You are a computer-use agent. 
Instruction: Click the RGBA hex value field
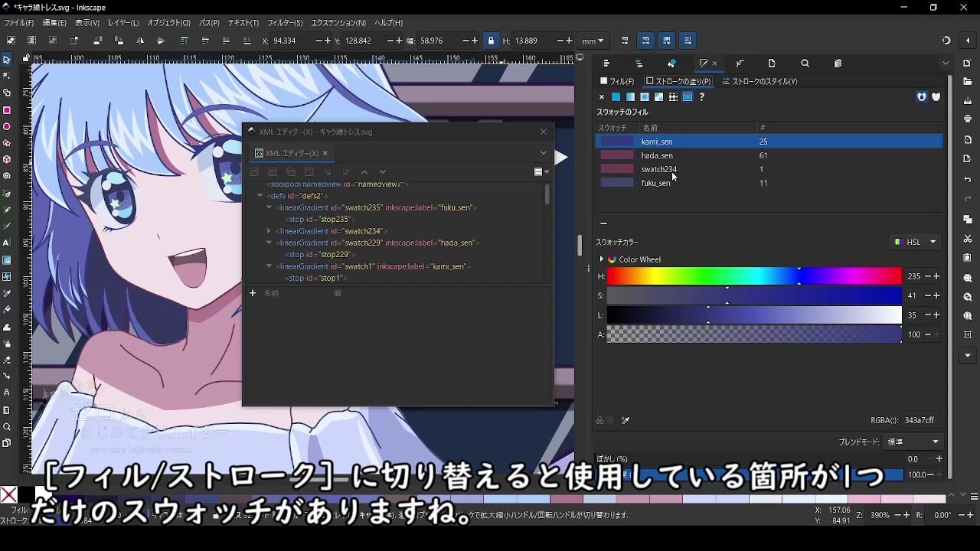(920, 420)
